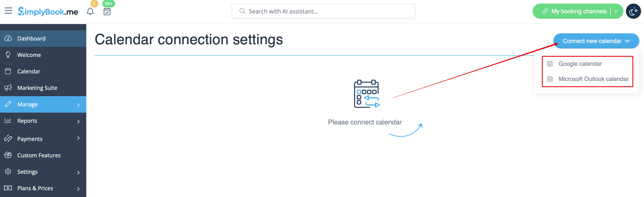
Task: Open Payments via the link icon
Action: [x=8, y=139]
